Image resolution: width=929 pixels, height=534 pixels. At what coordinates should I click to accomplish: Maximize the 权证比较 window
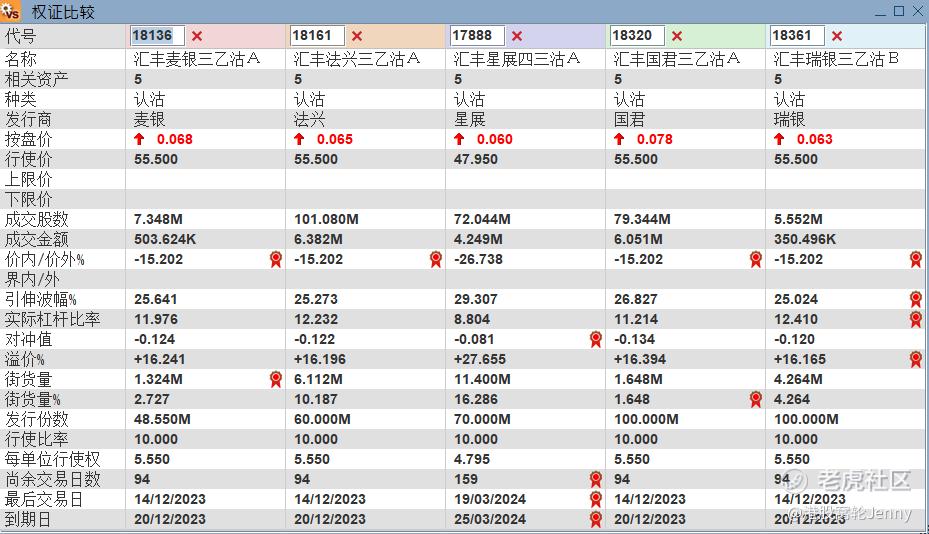point(899,11)
